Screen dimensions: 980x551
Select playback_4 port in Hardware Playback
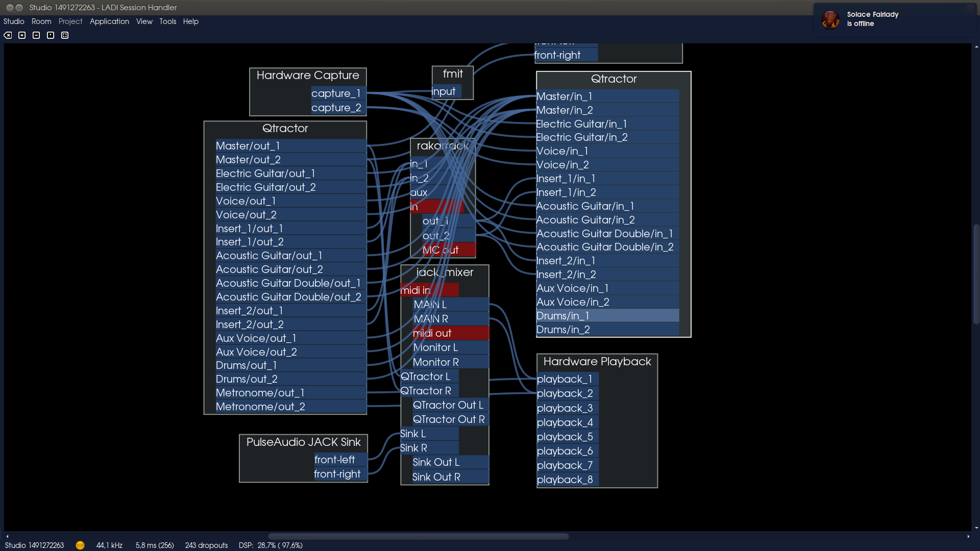(568, 422)
